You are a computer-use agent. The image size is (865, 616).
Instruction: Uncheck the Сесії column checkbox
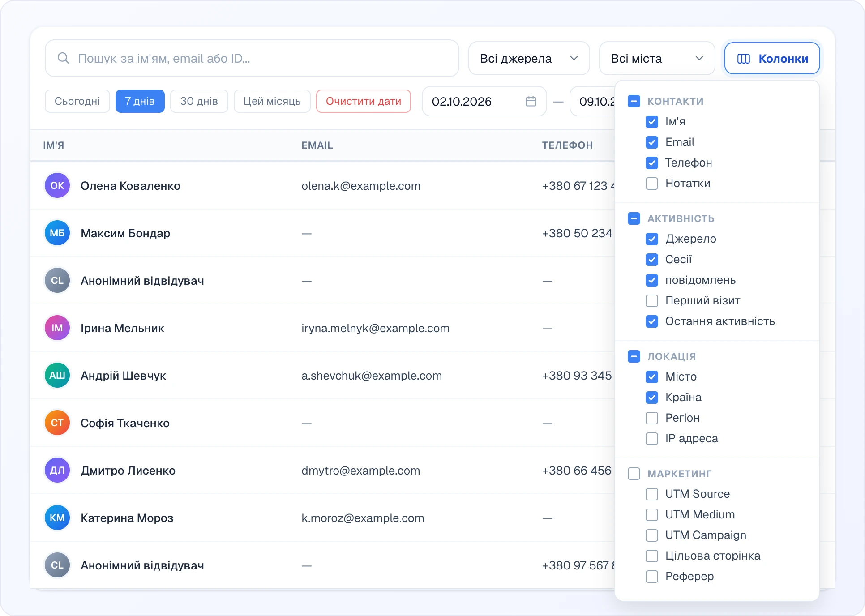[652, 260]
